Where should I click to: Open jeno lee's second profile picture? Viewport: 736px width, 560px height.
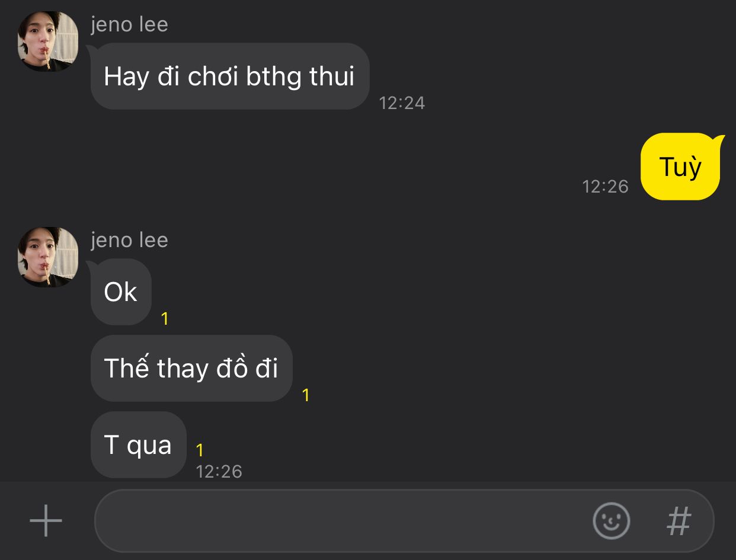click(48, 257)
